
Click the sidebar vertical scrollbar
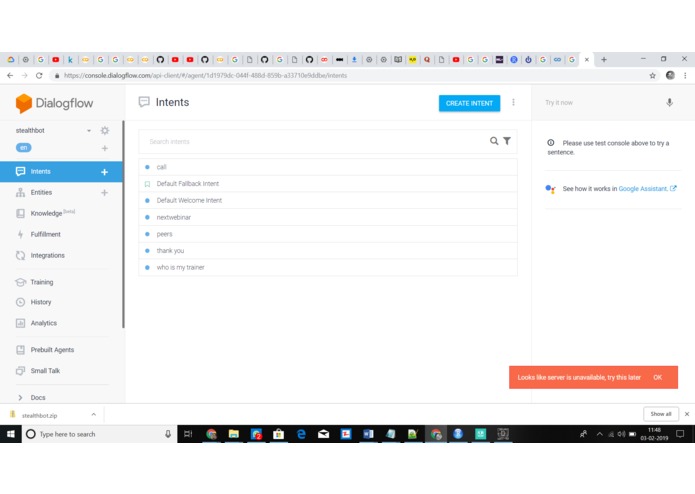pos(123,224)
